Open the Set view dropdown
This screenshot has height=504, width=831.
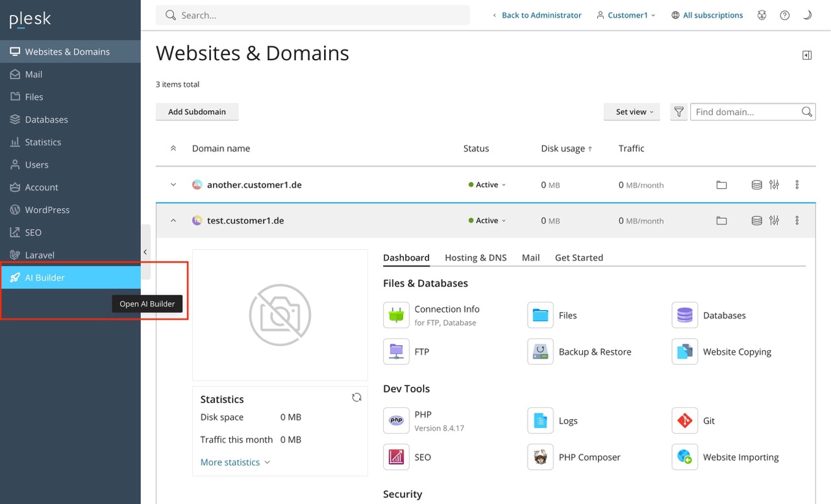[631, 112]
